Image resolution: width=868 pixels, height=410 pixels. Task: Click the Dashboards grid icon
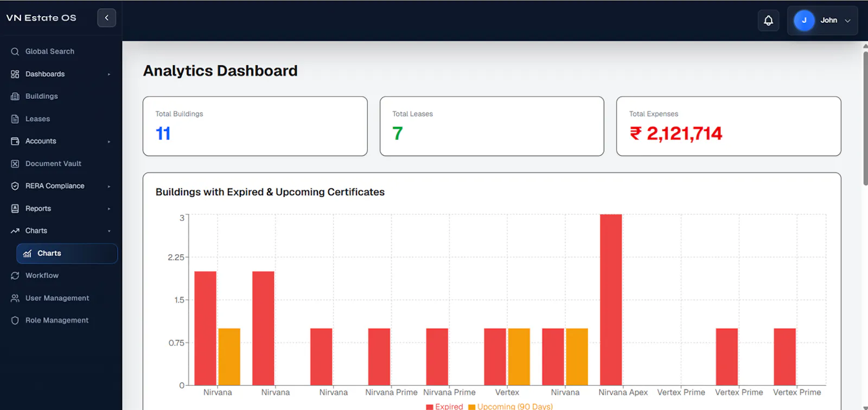[x=15, y=74]
